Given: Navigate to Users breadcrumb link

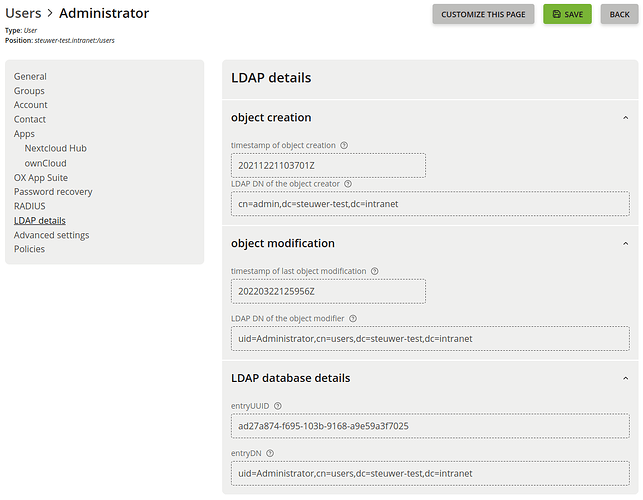Looking at the screenshot, I should [23, 14].
